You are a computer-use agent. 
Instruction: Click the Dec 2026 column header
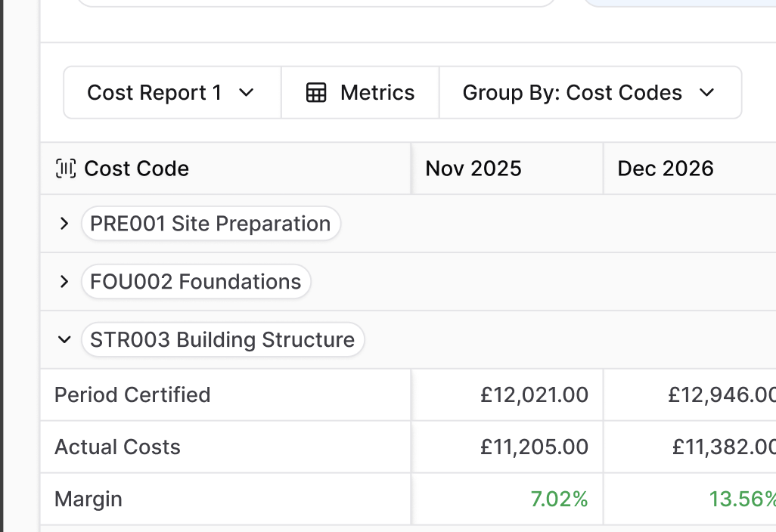point(666,169)
